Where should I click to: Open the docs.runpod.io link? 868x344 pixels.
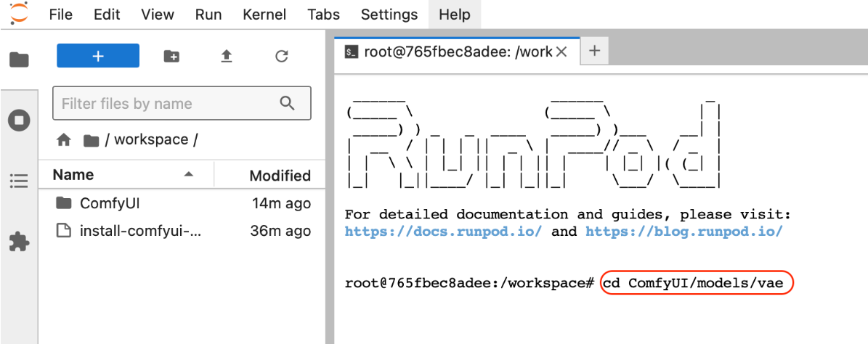443,232
